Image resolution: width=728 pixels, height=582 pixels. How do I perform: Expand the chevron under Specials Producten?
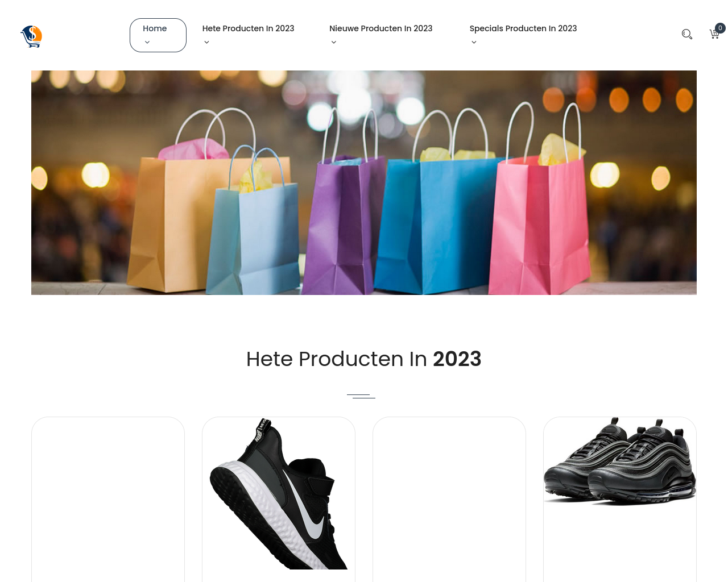(x=474, y=42)
